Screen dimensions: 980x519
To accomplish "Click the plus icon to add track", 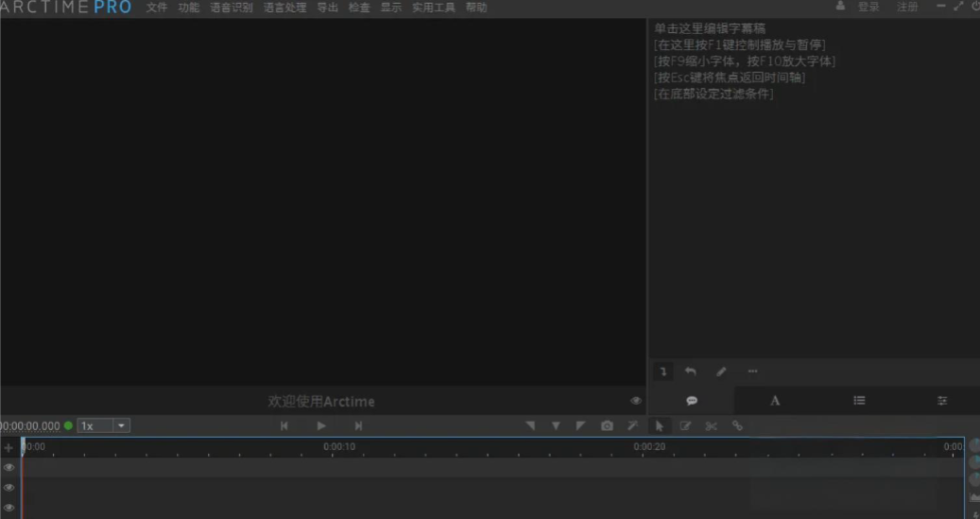I will click(x=9, y=447).
